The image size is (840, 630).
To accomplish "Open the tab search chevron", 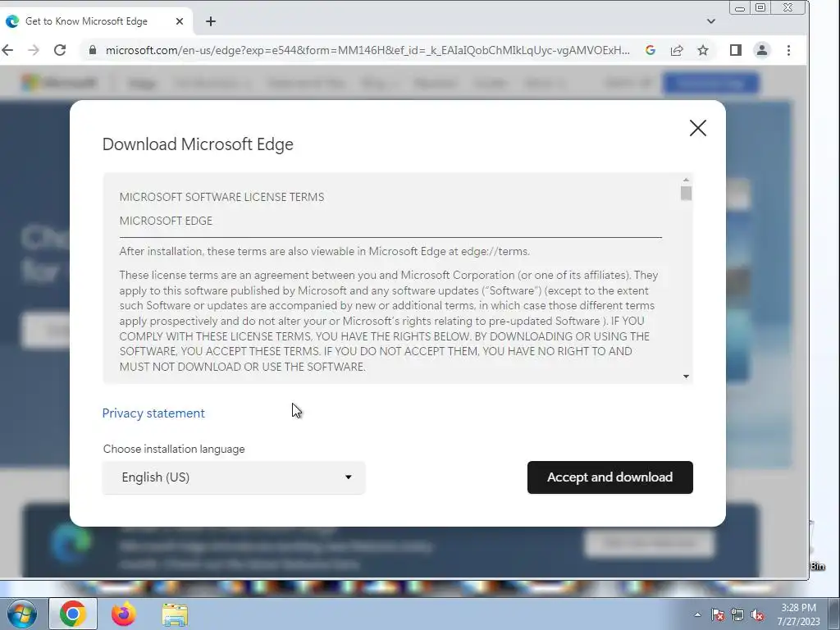I will (711, 21).
